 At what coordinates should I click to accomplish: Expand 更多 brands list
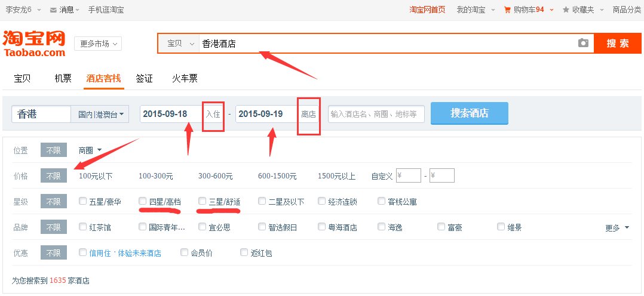click(x=617, y=228)
